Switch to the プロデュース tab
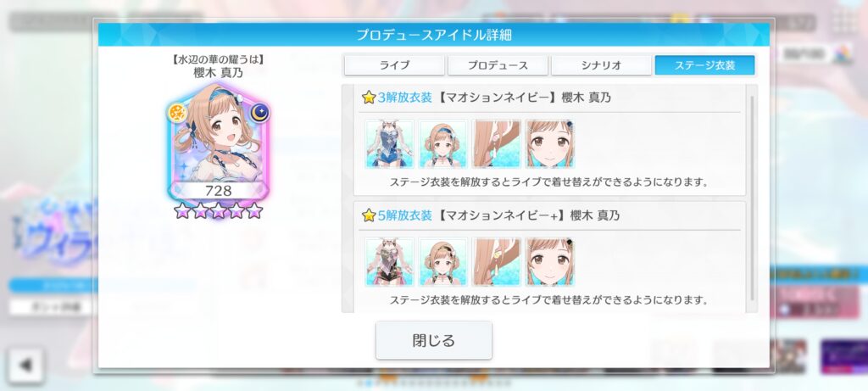Screen dimensions: 868x391 [x=498, y=64]
